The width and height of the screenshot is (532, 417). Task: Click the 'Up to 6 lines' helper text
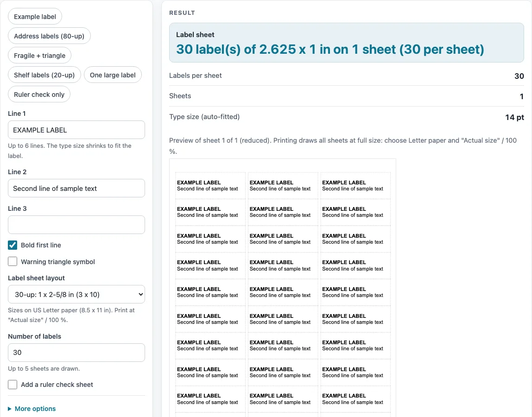pyautogui.click(x=70, y=151)
